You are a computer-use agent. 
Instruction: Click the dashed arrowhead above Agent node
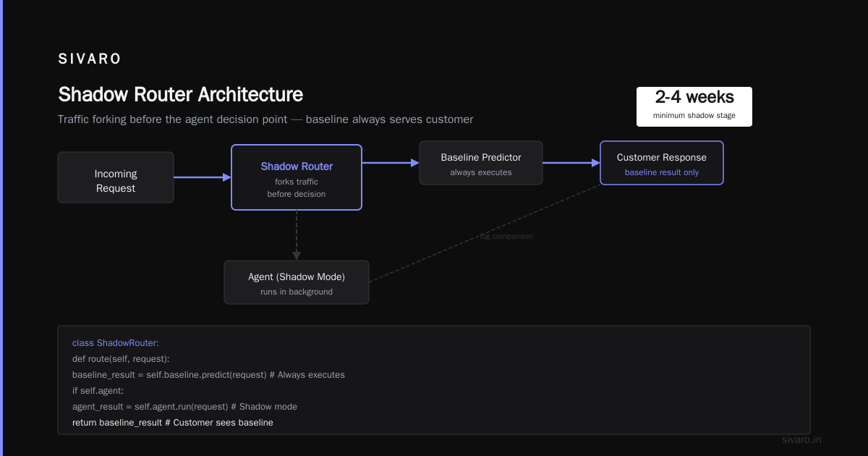[x=297, y=256]
